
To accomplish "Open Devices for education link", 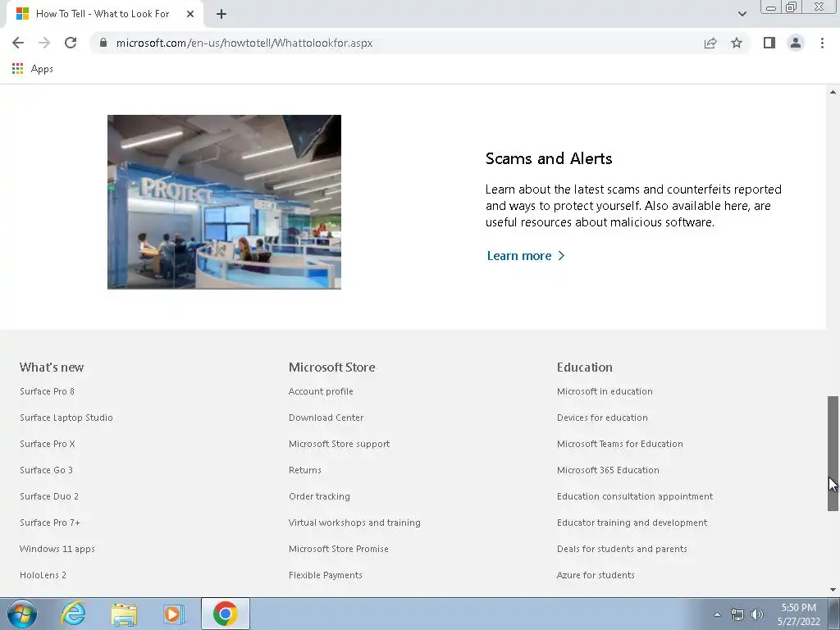I will pyautogui.click(x=603, y=418).
